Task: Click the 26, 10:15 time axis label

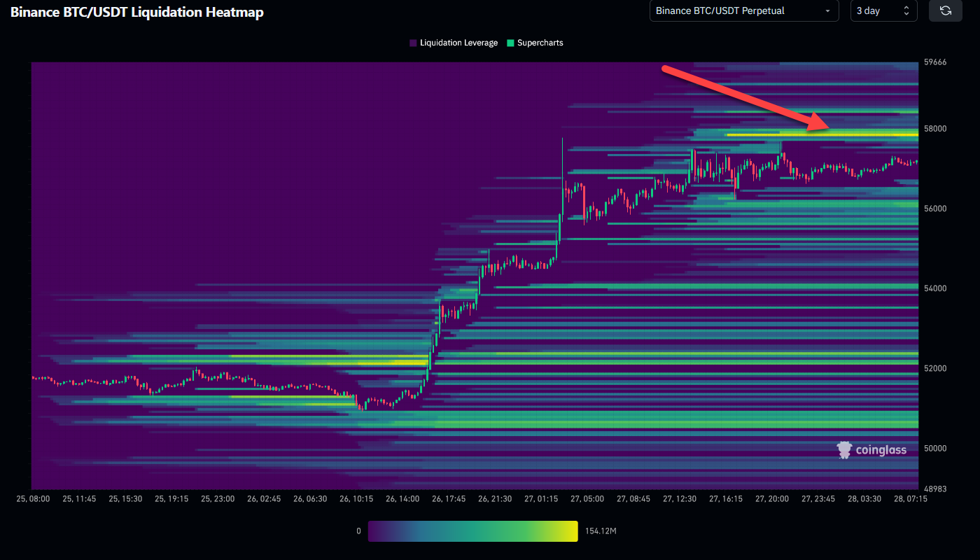Action: [x=356, y=499]
